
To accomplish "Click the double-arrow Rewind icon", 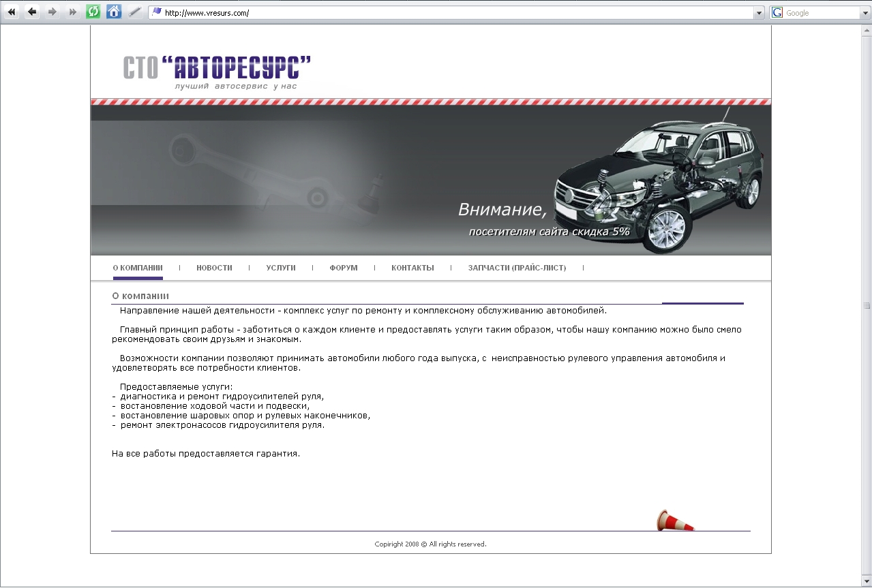I will pos(11,12).
